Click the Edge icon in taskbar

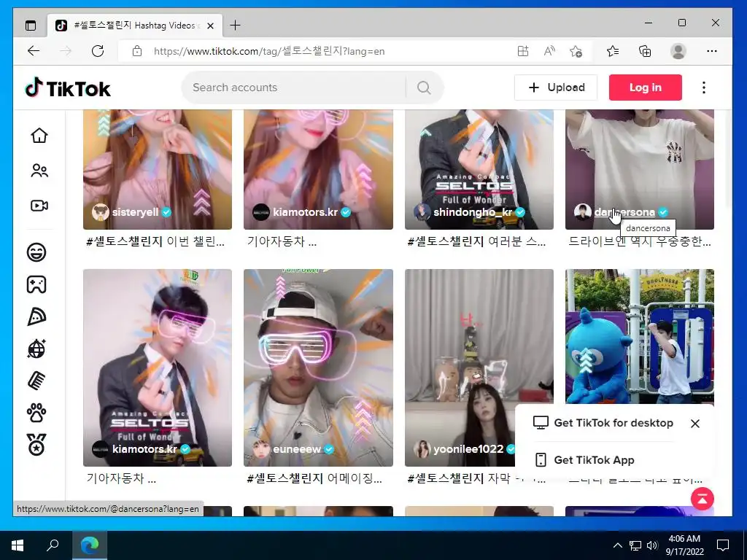click(90, 545)
